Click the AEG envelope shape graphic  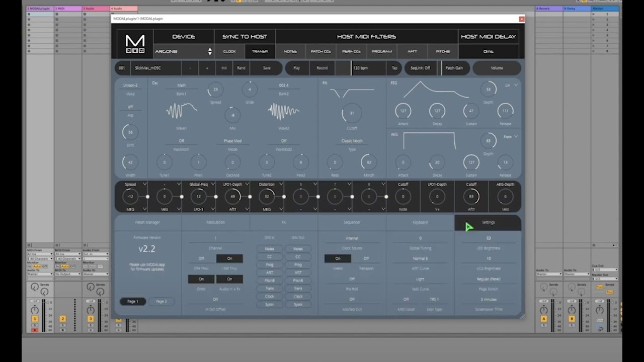tap(429, 141)
